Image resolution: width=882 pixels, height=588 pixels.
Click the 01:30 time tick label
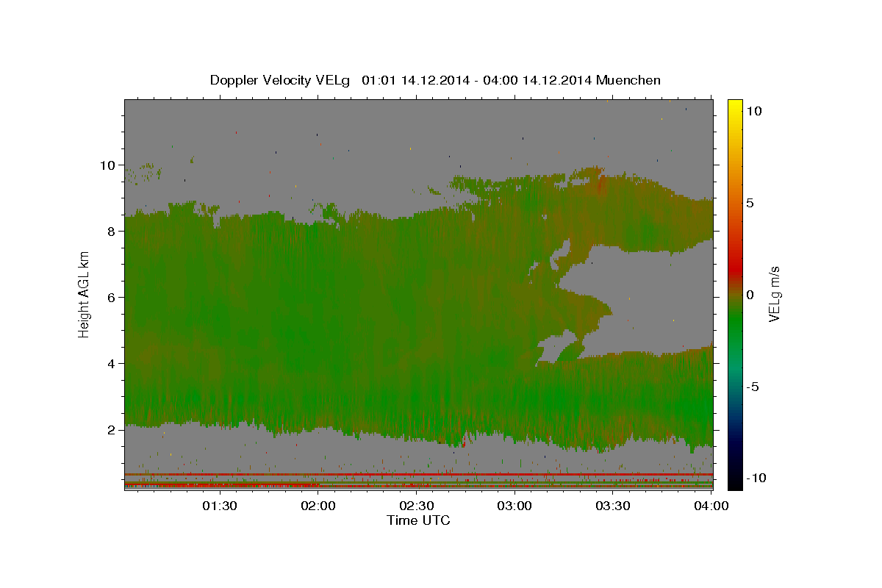(219, 506)
